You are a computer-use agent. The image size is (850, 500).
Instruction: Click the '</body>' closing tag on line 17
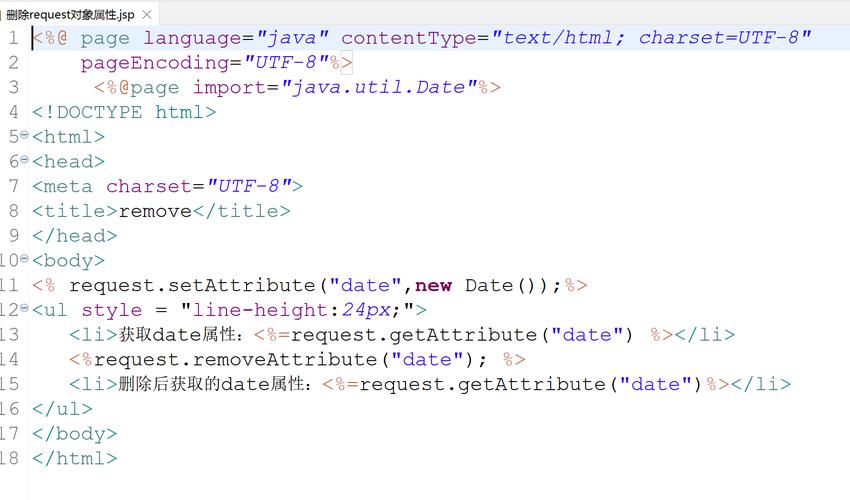[x=74, y=433]
